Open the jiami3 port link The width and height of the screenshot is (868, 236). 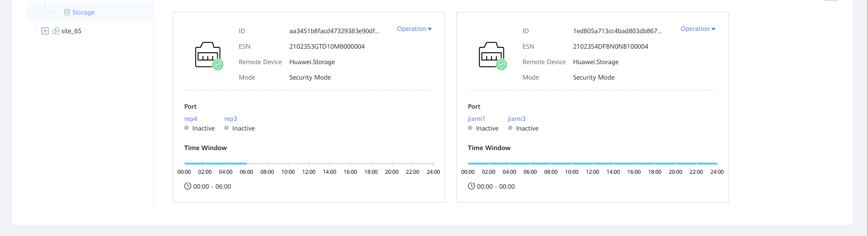(517, 119)
